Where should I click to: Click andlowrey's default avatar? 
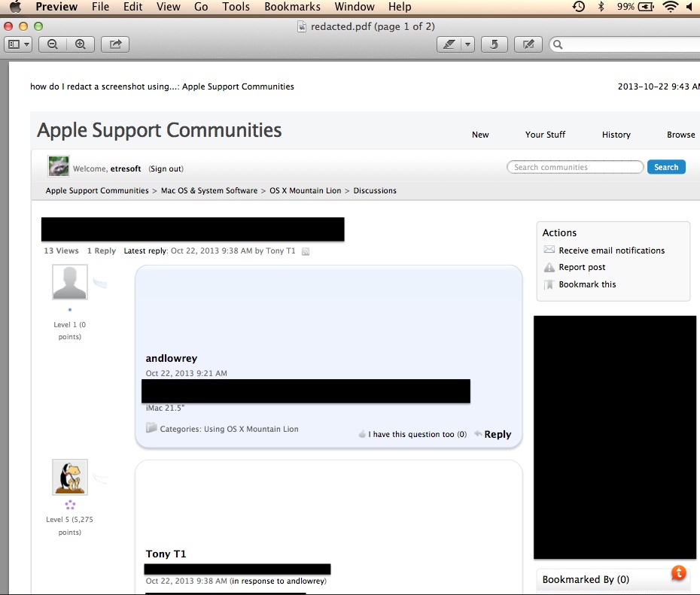tap(70, 282)
